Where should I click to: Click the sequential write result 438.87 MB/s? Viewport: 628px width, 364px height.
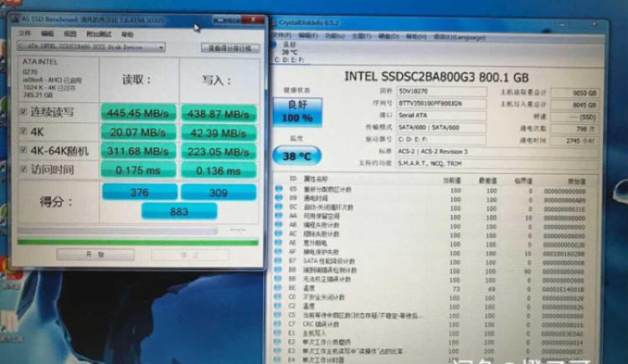tap(219, 114)
